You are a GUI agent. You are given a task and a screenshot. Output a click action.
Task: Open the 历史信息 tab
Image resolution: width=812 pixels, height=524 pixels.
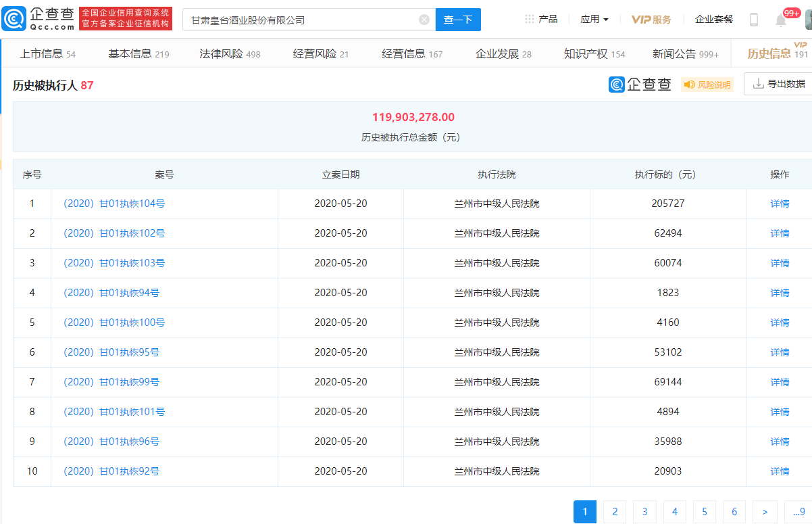pyautogui.click(x=770, y=53)
